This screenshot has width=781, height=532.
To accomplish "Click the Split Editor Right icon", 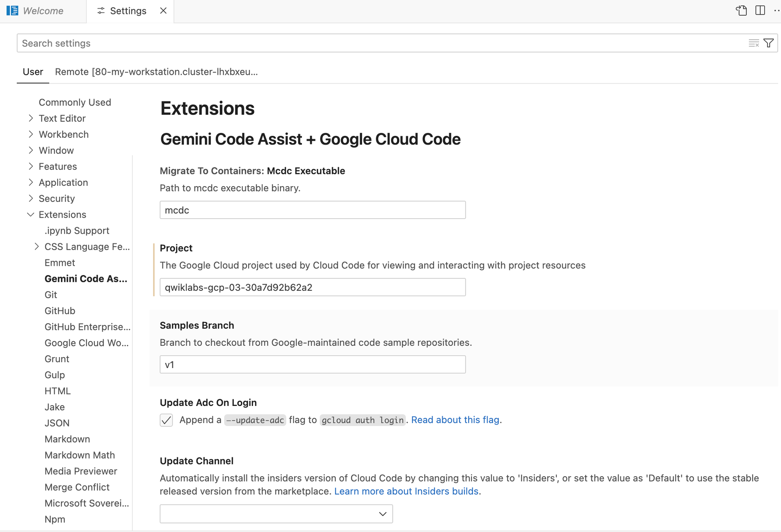I will click(x=760, y=11).
